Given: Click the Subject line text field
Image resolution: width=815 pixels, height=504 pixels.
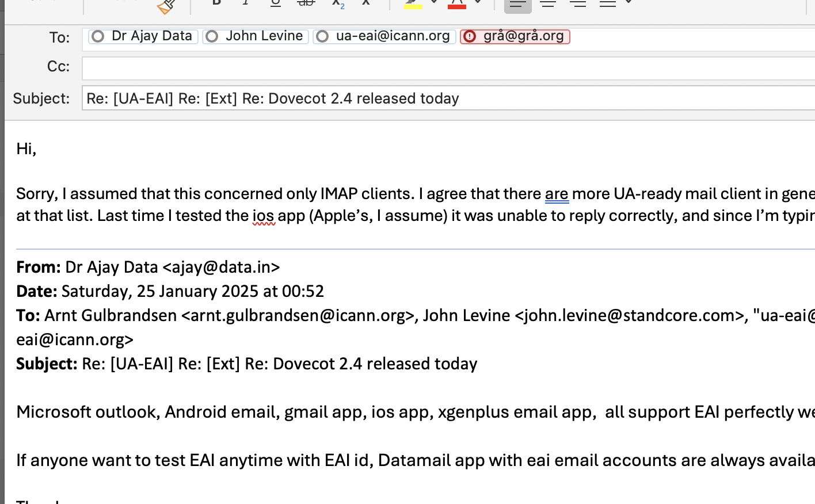Looking at the screenshot, I should pyautogui.click(x=448, y=98).
